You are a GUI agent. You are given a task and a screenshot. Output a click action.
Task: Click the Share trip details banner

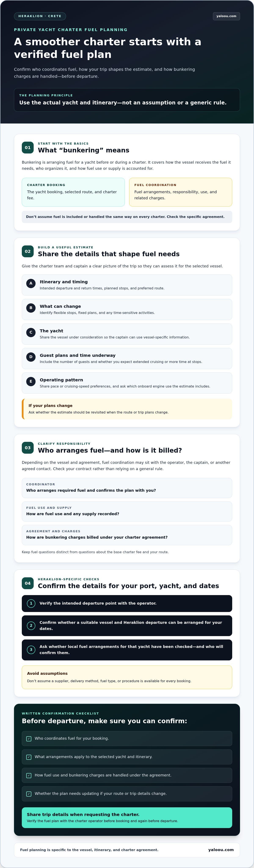pyautogui.click(x=127, y=818)
